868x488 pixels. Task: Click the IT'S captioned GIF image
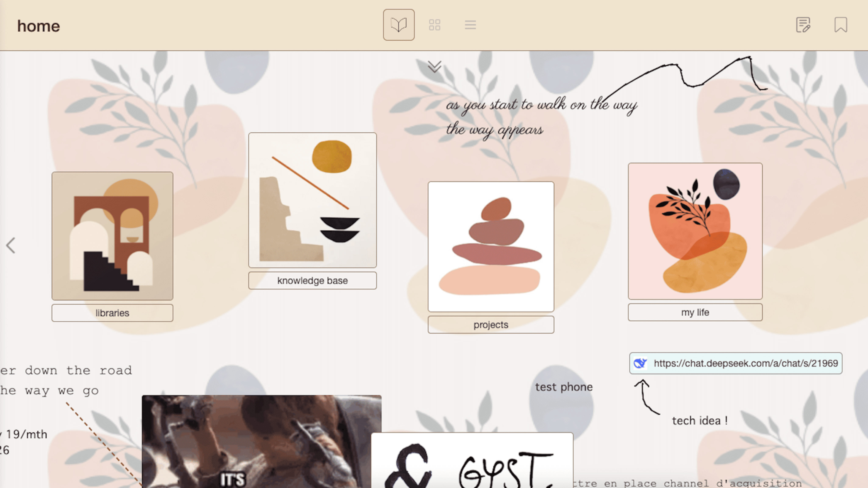click(x=262, y=441)
